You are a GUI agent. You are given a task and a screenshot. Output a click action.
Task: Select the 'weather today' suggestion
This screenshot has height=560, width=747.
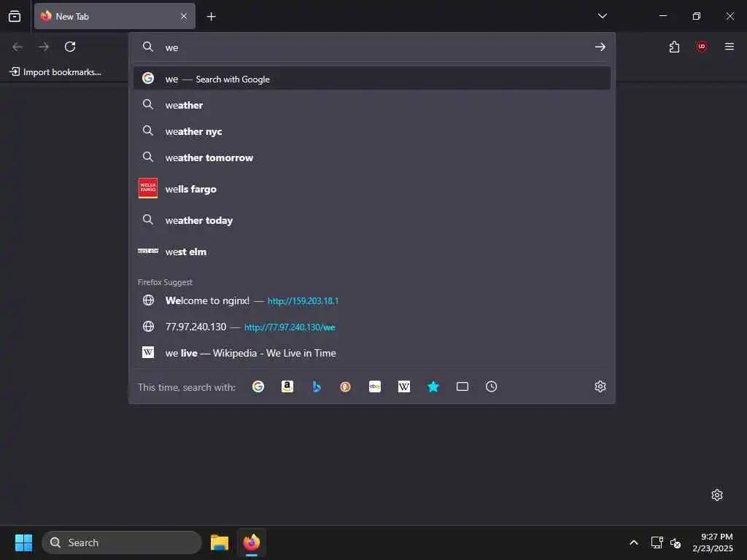371,220
